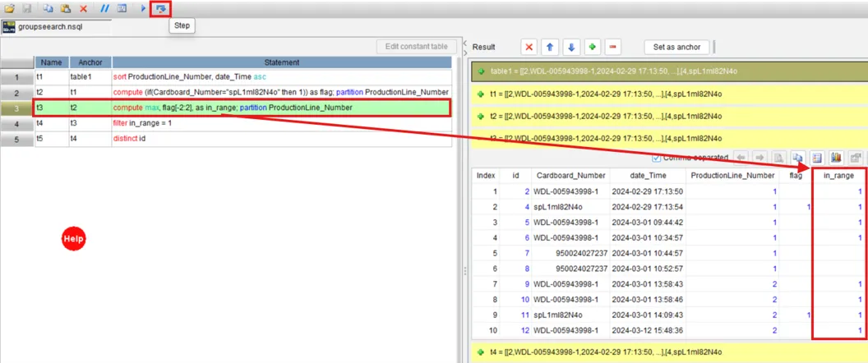The width and height of the screenshot is (868, 363).
Task: Click date cell 2024-03-12 15:48:36
Action: 647,330
